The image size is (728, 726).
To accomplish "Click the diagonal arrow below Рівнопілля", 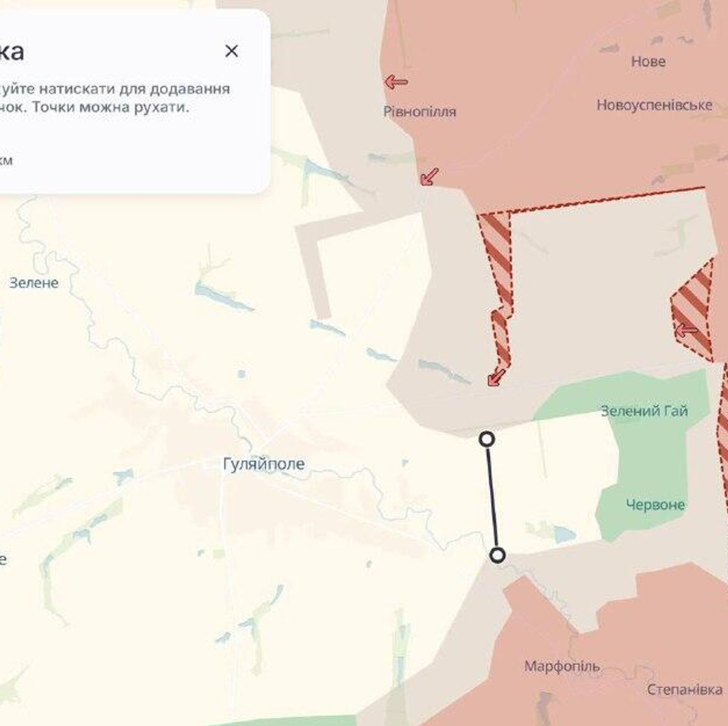I will [430, 177].
